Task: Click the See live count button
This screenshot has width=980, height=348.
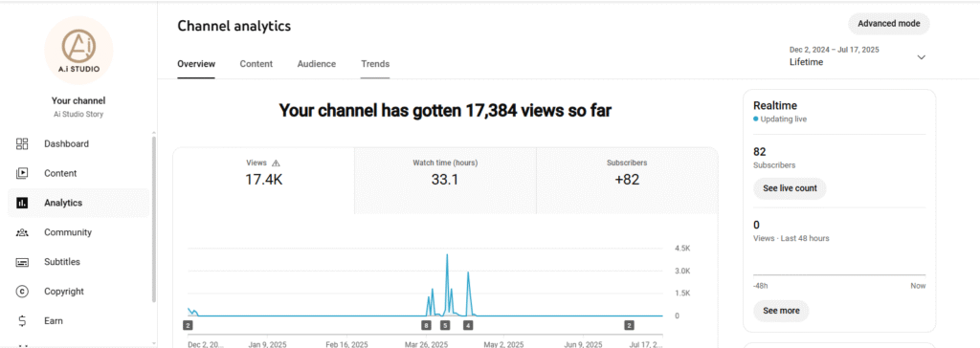Action: click(790, 188)
